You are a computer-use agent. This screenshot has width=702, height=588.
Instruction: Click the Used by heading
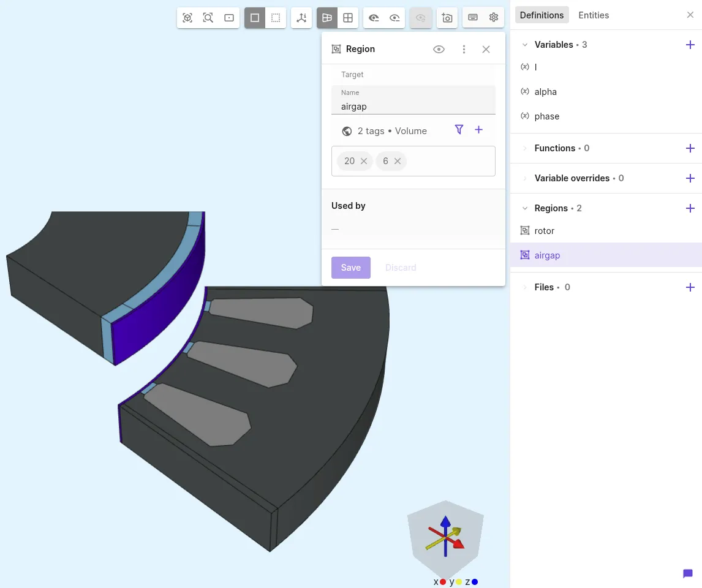coord(349,206)
